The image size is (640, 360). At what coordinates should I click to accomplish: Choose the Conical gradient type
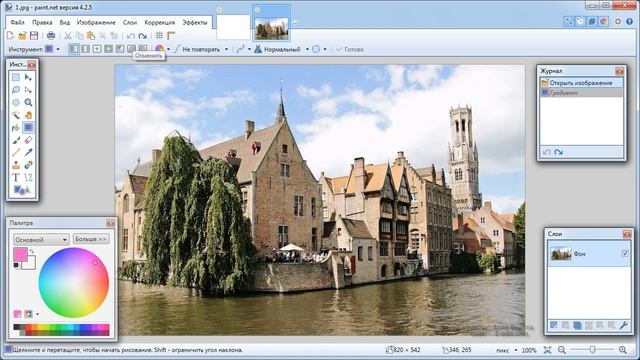pyautogui.click(x=120, y=49)
